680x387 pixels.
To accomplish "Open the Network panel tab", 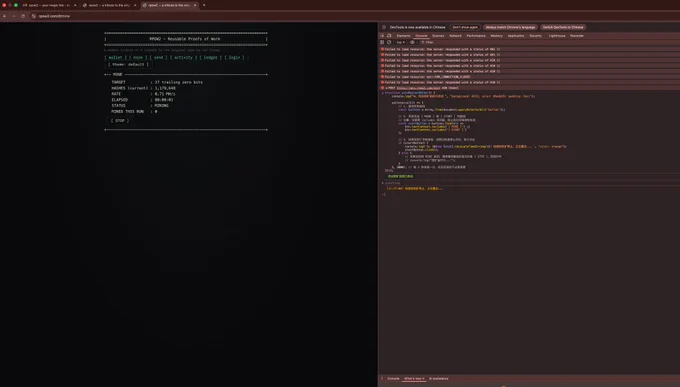I will pyautogui.click(x=455, y=36).
